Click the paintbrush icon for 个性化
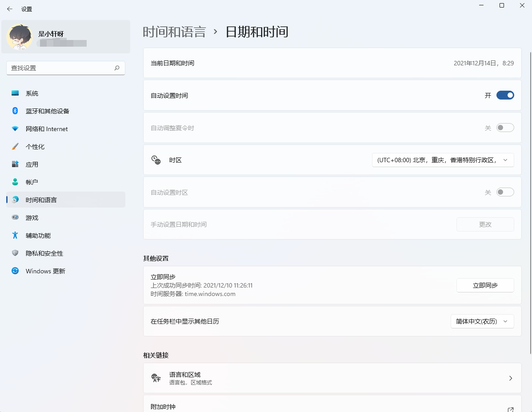This screenshot has width=532, height=412. (x=15, y=146)
